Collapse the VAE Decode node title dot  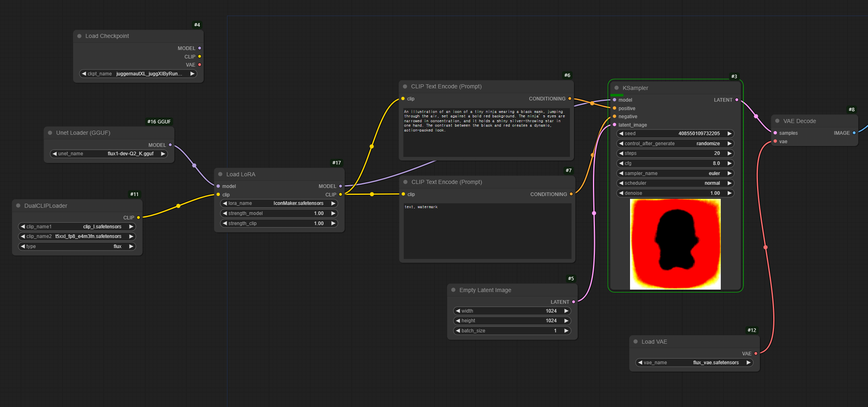(x=777, y=121)
